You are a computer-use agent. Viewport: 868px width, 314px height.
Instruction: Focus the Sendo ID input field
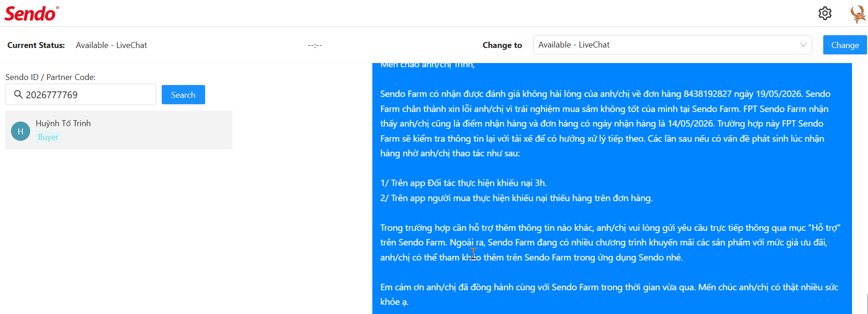[81, 95]
